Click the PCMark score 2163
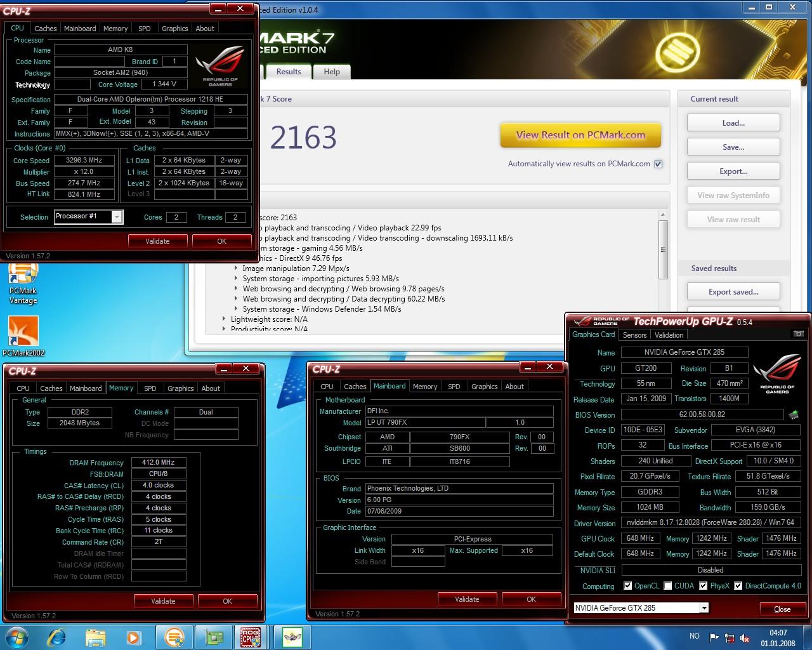The image size is (812, 650). [x=303, y=138]
